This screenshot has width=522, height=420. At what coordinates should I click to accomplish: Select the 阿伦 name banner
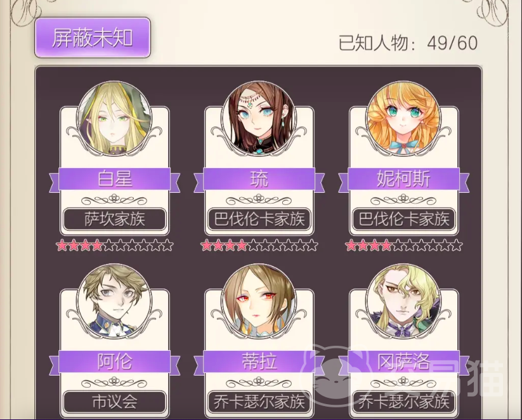pos(115,362)
